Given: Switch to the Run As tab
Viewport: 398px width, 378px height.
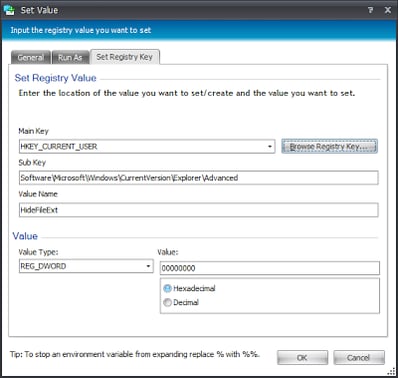Looking at the screenshot, I should pos(70,57).
